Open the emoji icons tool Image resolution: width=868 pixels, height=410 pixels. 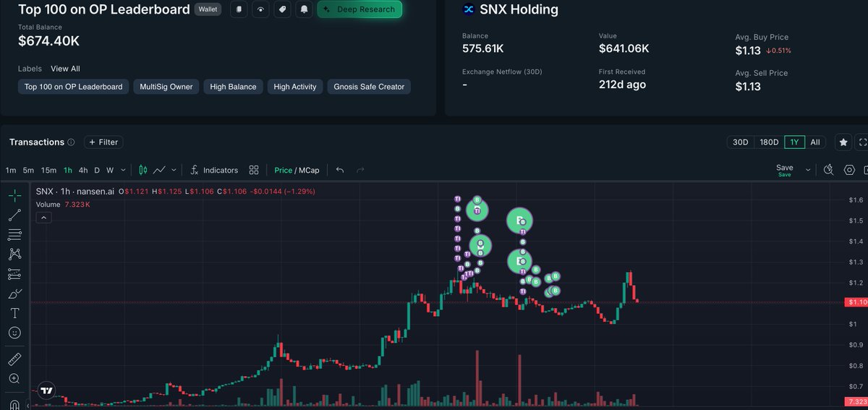coord(14,333)
